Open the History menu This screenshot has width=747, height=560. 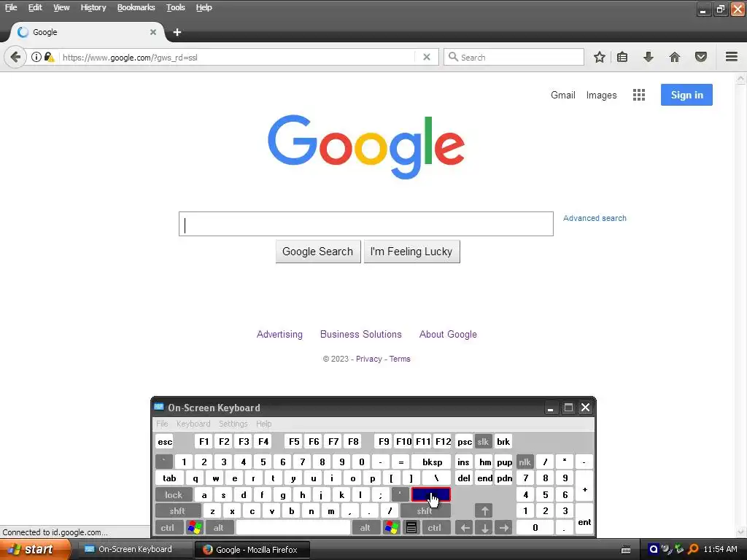point(93,7)
